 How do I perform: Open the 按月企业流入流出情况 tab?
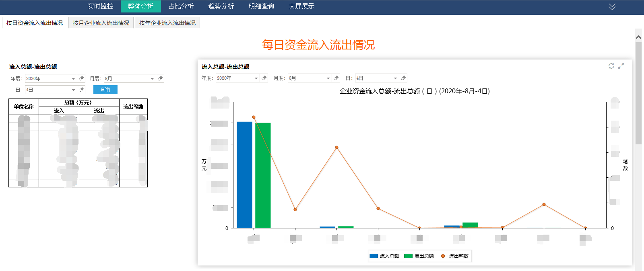coord(101,23)
